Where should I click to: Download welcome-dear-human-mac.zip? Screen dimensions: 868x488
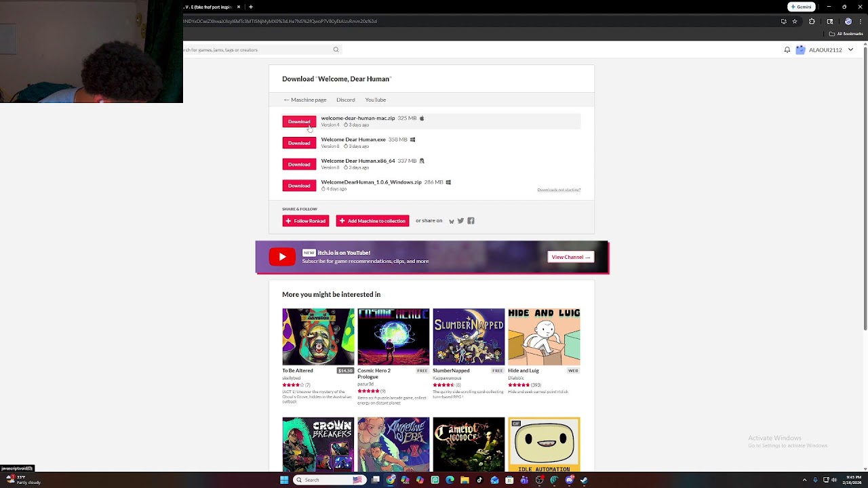(299, 121)
